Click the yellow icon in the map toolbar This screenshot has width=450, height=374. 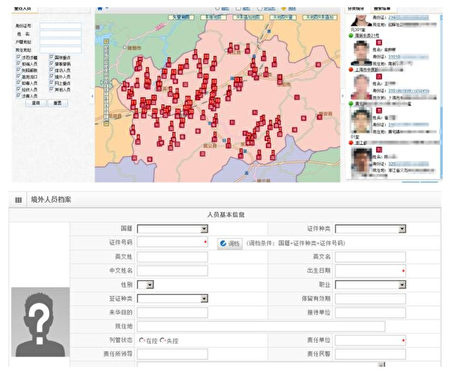284,8
